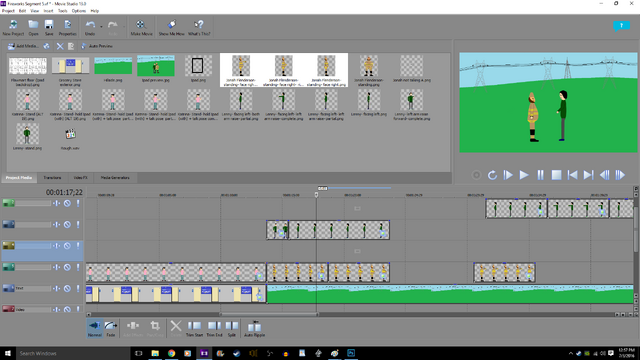The width and height of the screenshot is (640, 360).
Task: Adjust the green track level slider
Action: click(x=33, y=203)
